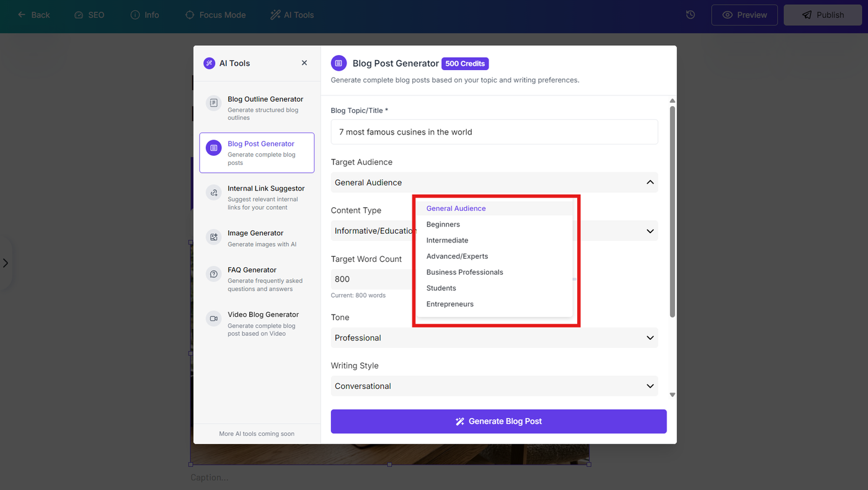Screen dimensions: 868x490
Task: Open the Image Generator tool icon
Action: pos(213,237)
